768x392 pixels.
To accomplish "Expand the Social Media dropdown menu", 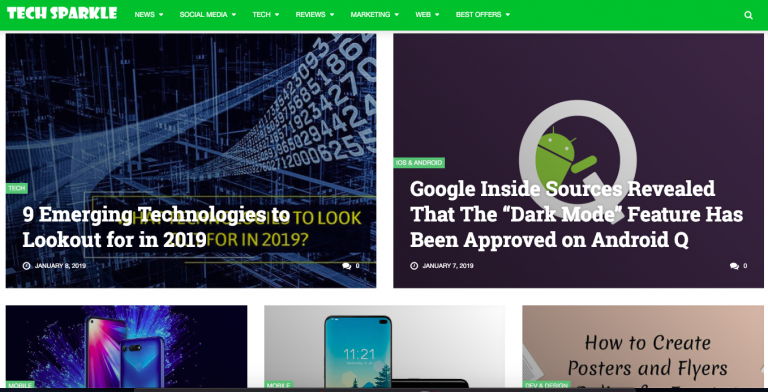I will [208, 15].
